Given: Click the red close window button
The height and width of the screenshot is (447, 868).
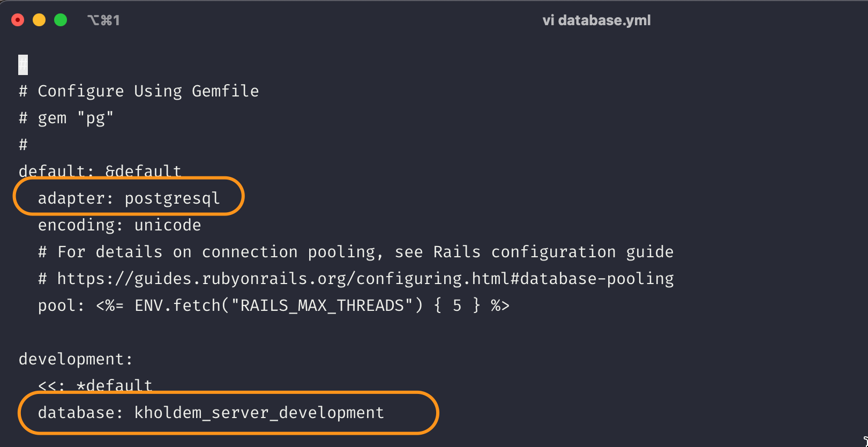Looking at the screenshot, I should click(x=18, y=20).
